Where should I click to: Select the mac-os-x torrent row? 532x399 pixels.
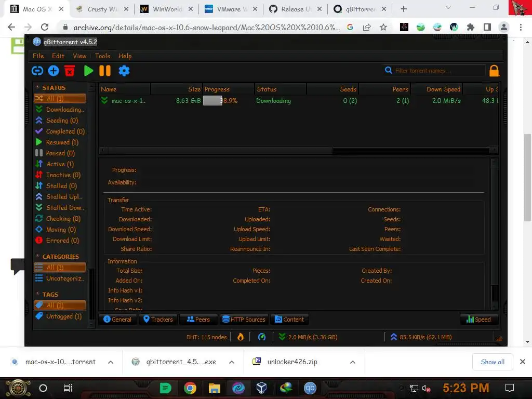(x=299, y=100)
